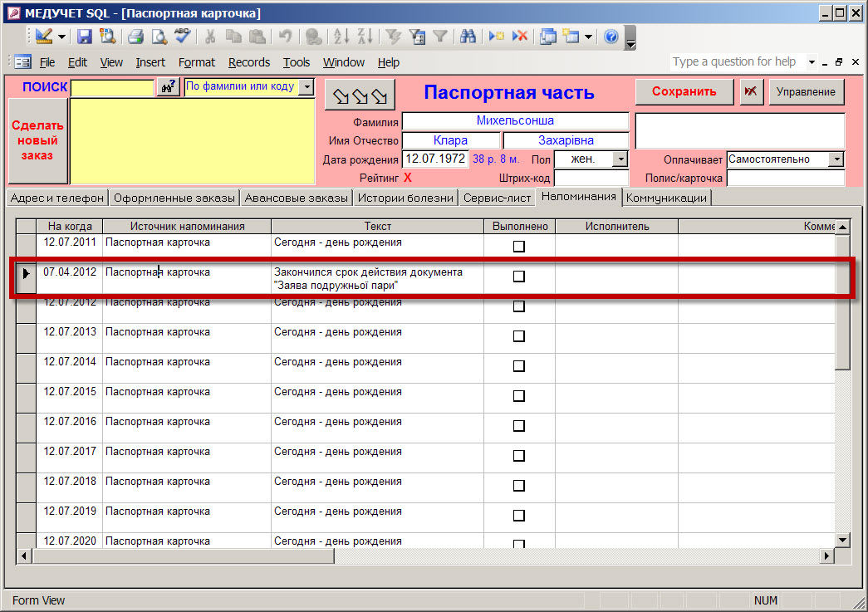
Task: Click the Save floppy disk toolbar icon
Action: 85,37
